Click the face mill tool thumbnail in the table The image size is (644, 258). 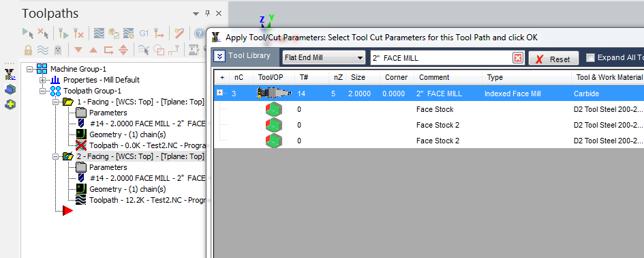(x=273, y=93)
